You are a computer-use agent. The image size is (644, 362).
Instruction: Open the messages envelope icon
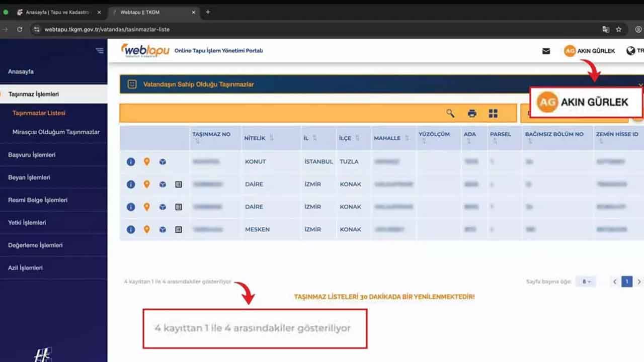point(546,51)
